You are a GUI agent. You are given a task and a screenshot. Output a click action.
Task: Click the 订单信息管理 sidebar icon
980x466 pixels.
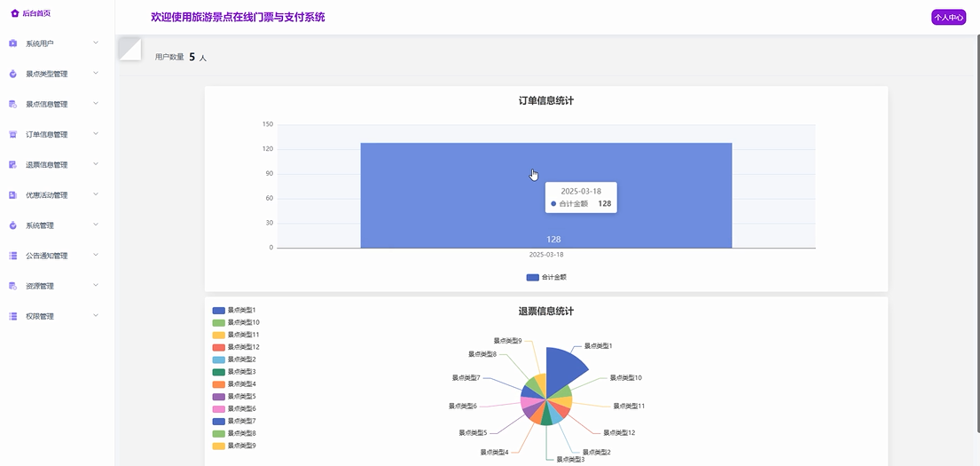point(13,135)
